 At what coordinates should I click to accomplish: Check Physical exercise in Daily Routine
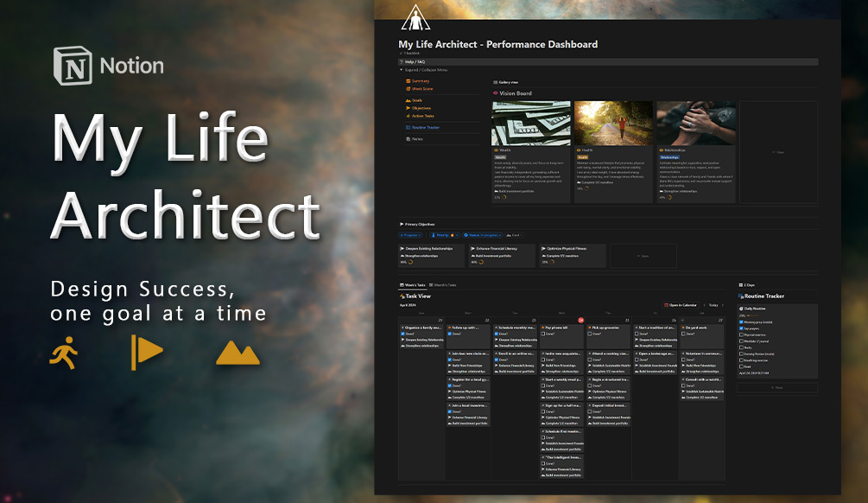(741, 334)
